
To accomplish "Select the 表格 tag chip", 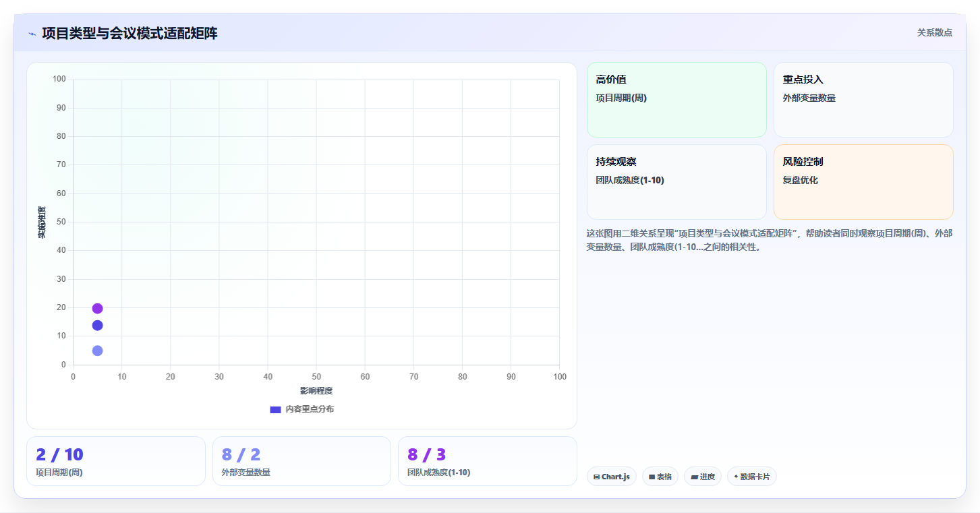I will click(x=660, y=477).
